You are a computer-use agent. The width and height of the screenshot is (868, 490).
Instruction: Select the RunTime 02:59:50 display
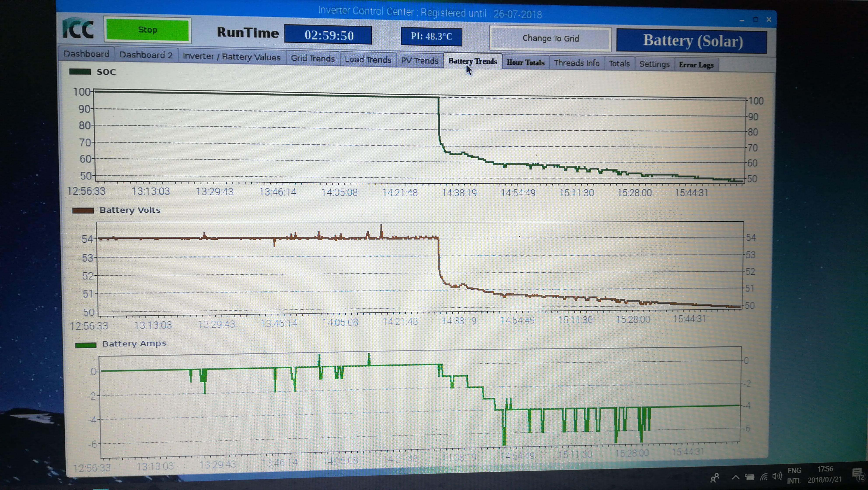(328, 35)
